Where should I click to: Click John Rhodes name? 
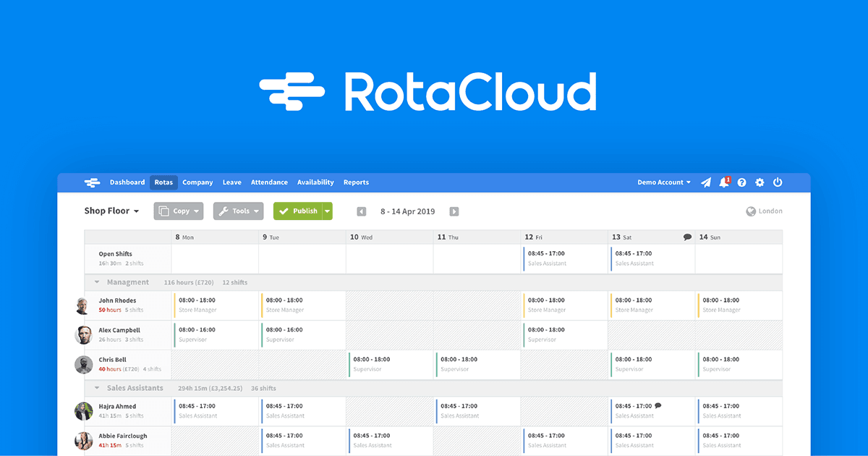[117, 300]
